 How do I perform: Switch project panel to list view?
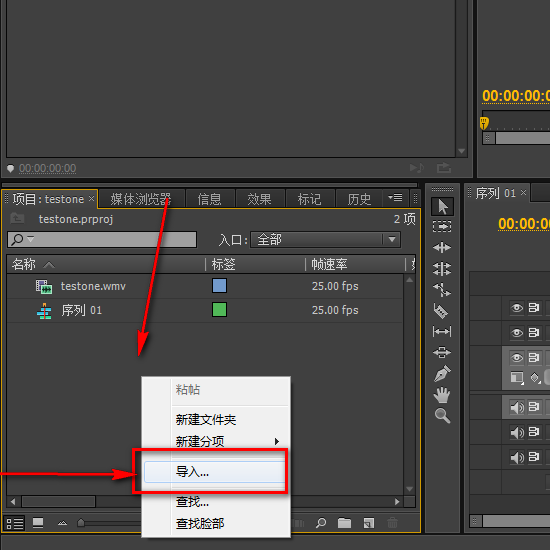coord(14,523)
